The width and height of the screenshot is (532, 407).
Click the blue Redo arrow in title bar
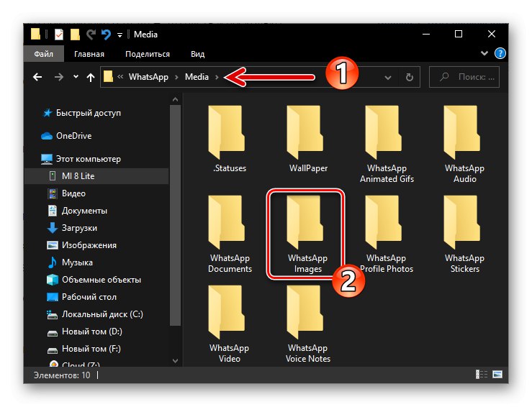point(107,35)
